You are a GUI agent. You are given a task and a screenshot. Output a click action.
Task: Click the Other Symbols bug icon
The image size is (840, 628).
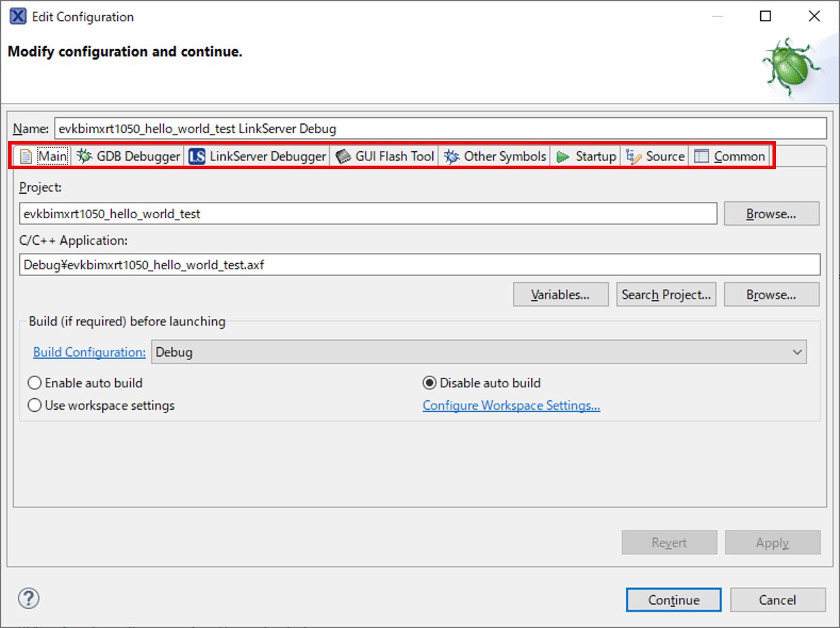point(451,156)
